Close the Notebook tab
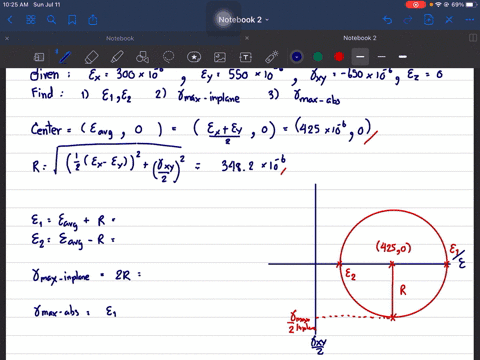 (7, 38)
